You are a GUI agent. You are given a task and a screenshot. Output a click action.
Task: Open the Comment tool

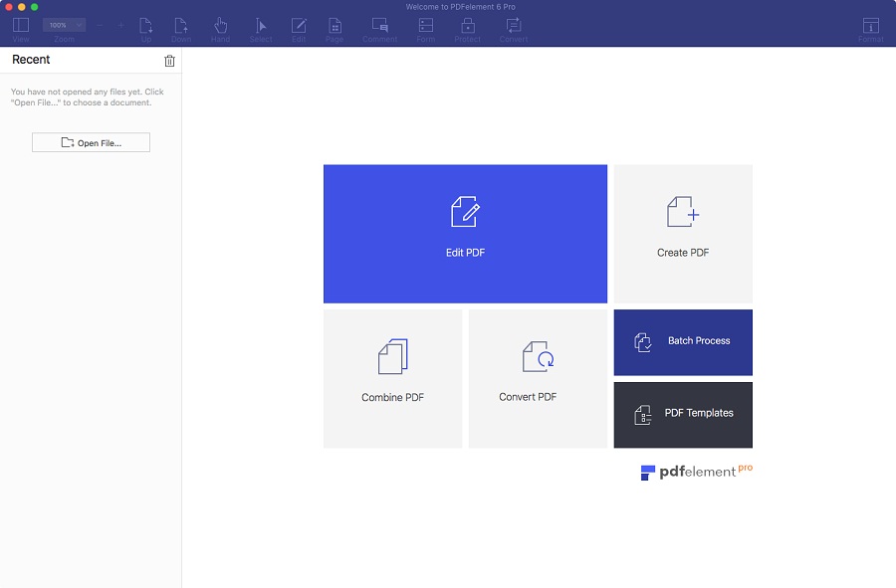tap(379, 26)
